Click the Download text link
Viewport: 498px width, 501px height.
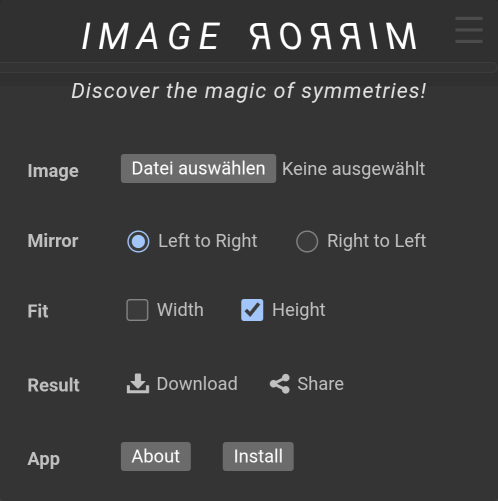click(197, 384)
